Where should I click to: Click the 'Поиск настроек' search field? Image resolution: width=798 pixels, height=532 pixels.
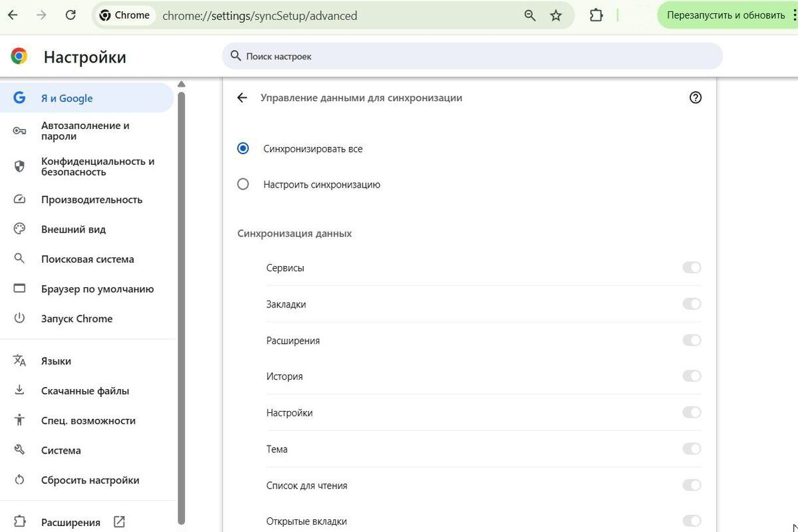pos(472,57)
